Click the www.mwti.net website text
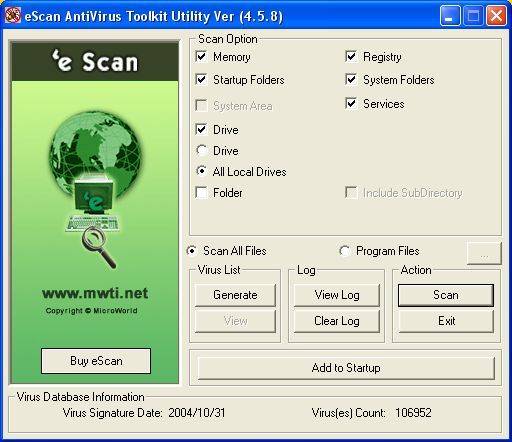This screenshot has width=512, height=442. pos(95,293)
